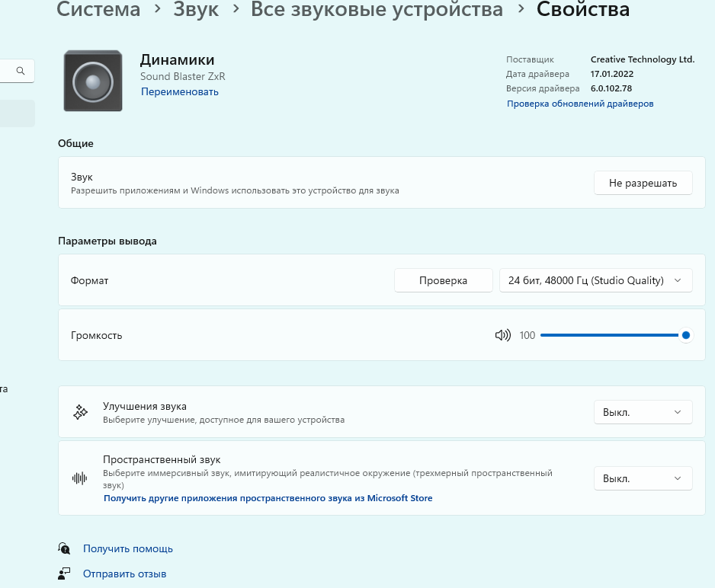Viewport: 715px width, 588px height.
Task: Click the feedback icon next to Отправить отзыв
Action: [x=65, y=574]
